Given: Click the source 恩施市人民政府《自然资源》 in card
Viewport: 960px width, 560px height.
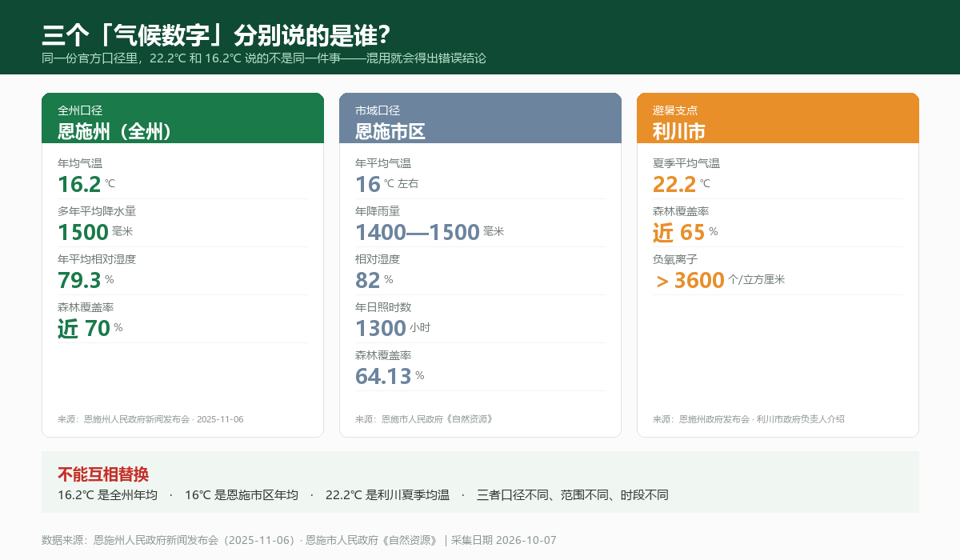Looking at the screenshot, I should point(424,419).
